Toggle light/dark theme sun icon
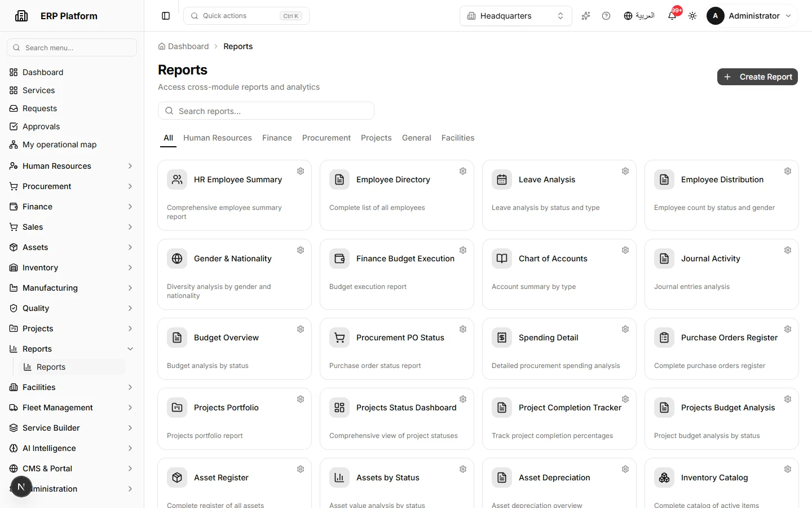The height and width of the screenshot is (508, 812). pos(692,16)
